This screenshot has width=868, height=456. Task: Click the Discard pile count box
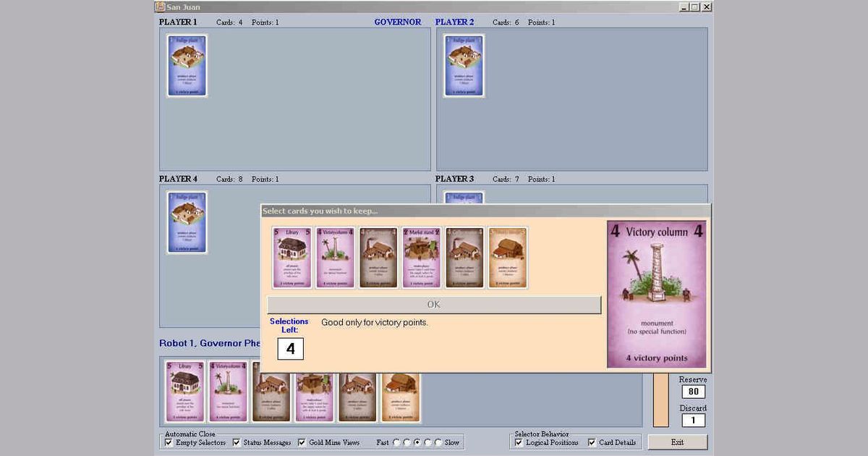pyautogui.click(x=692, y=421)
